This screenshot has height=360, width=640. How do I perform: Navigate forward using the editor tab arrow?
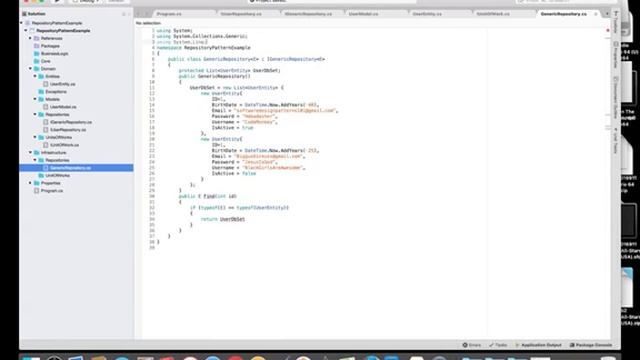[x=146, y=14]
